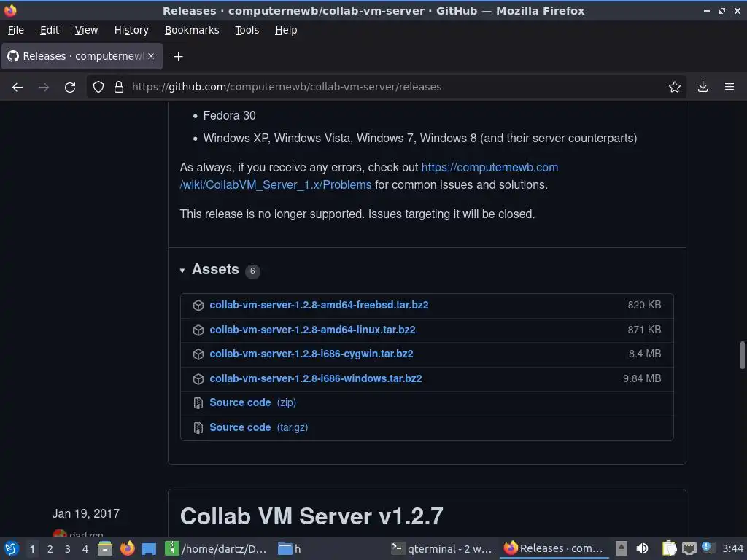Select the Releases computernewb tab
Image resolution: width=747 pixels, height=560 pixels.
[x=82, y=56]
